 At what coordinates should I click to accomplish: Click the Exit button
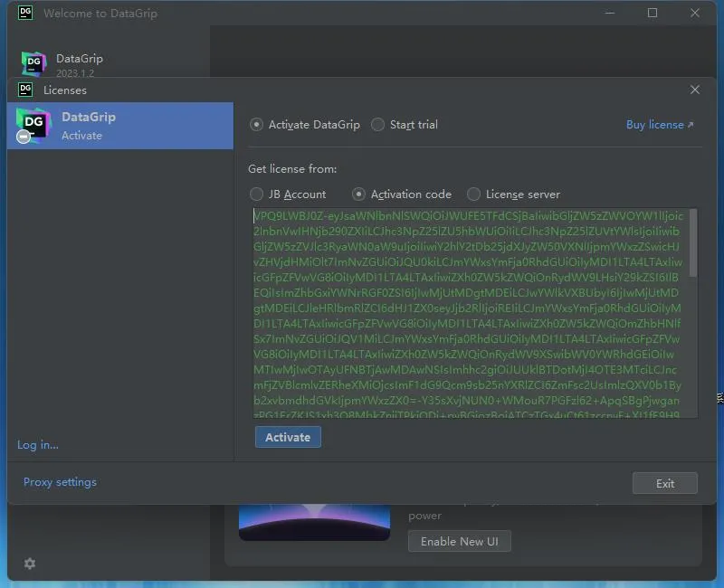664,483
